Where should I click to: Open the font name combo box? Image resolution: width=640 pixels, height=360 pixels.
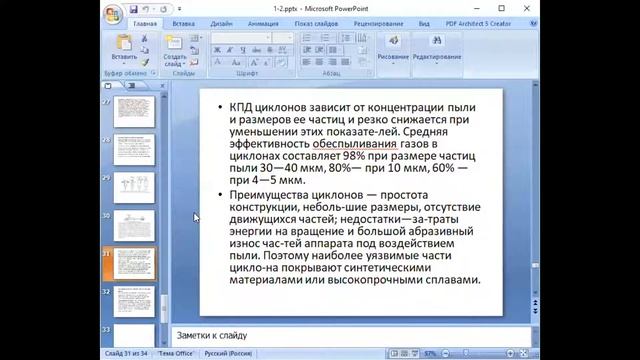[241, 38]
